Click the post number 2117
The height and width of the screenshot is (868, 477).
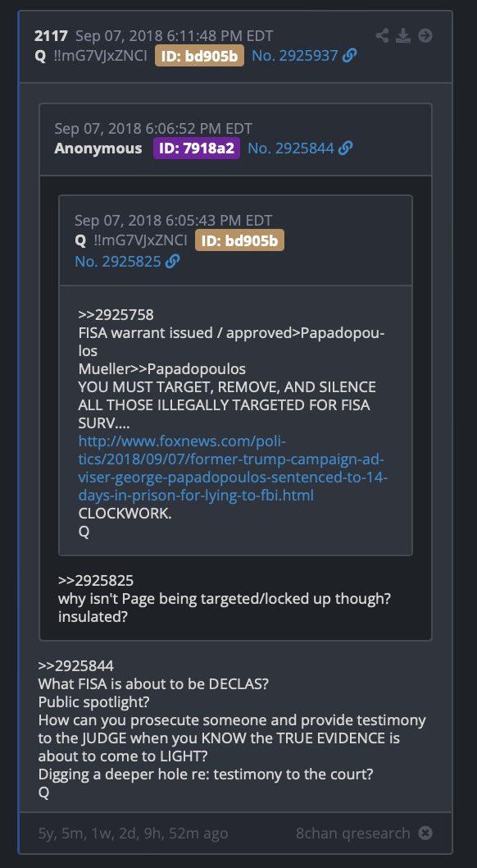(51, 37)
